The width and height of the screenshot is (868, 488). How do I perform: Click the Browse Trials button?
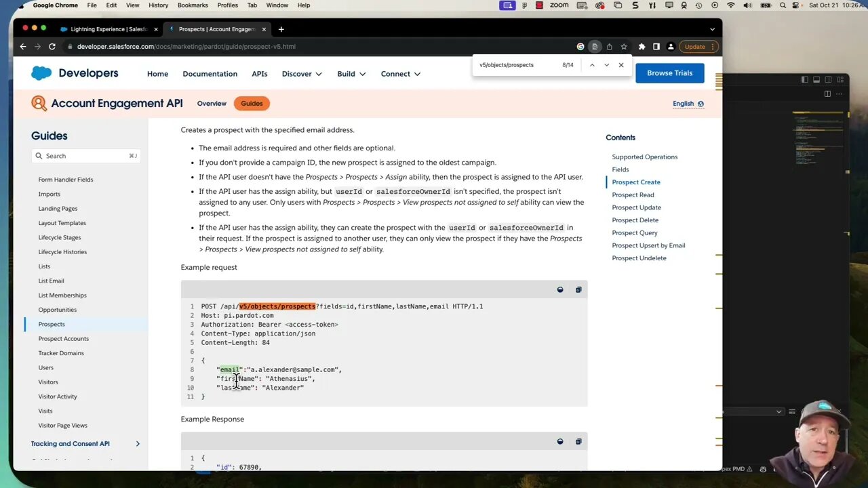coord(669,73)
